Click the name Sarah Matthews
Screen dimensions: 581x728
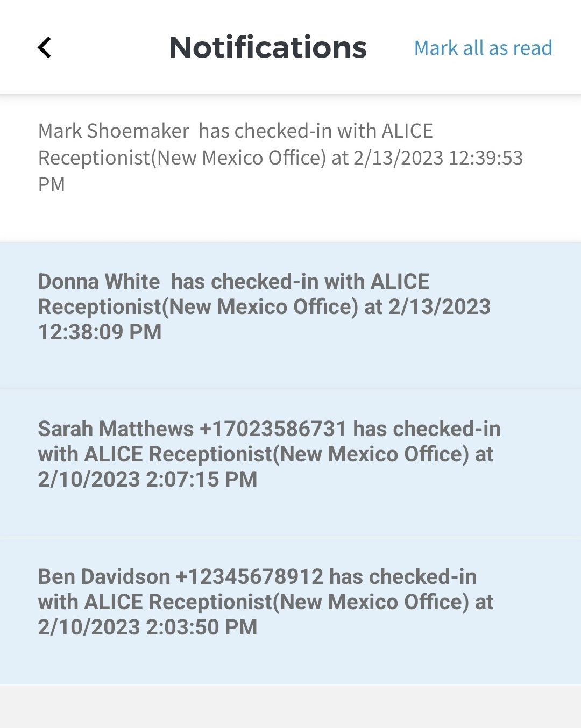click(x=116, y=429)
